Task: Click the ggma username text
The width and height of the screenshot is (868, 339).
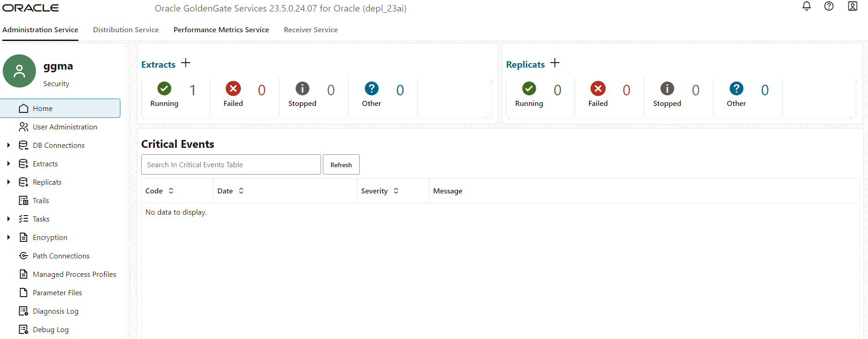Action: [x=58, y=66]
